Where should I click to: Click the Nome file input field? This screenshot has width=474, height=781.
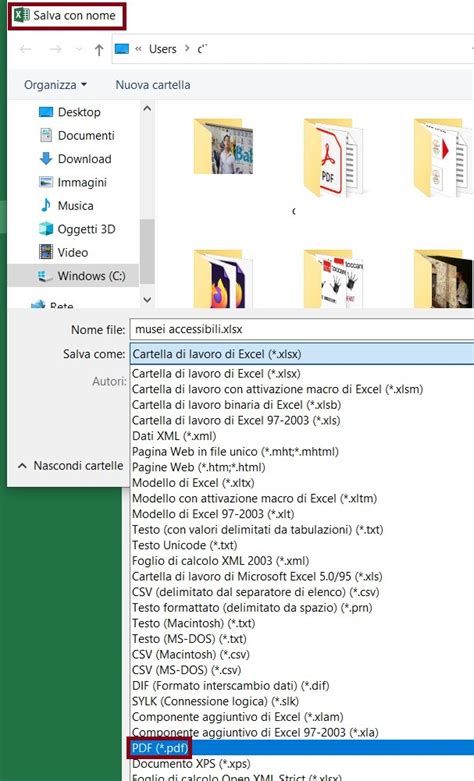pos(302,329)
